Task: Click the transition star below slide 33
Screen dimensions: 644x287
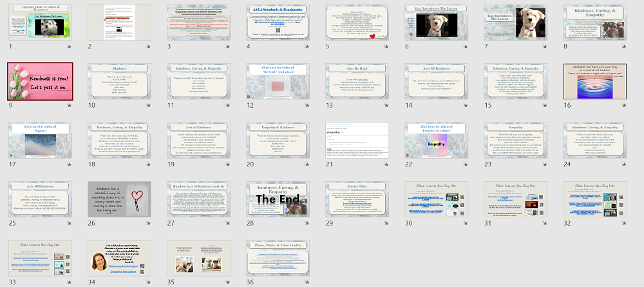Action: pyautogui.click(x=69, y=282)
